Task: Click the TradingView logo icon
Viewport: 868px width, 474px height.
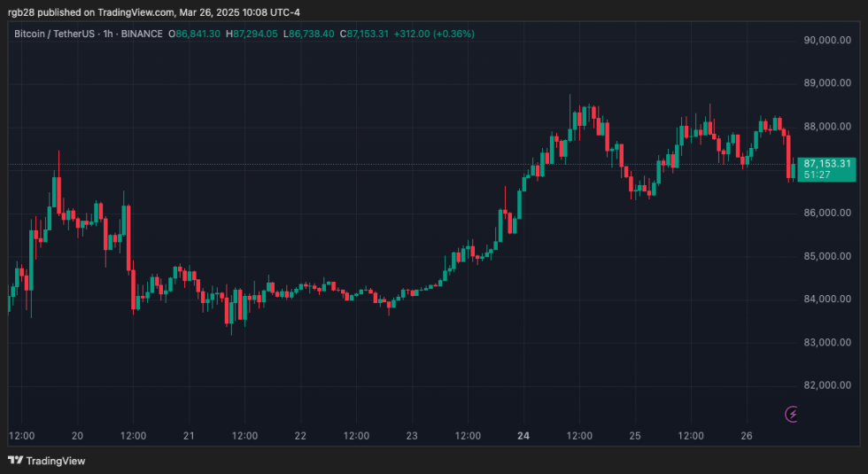Action: [x=15, y=461]
